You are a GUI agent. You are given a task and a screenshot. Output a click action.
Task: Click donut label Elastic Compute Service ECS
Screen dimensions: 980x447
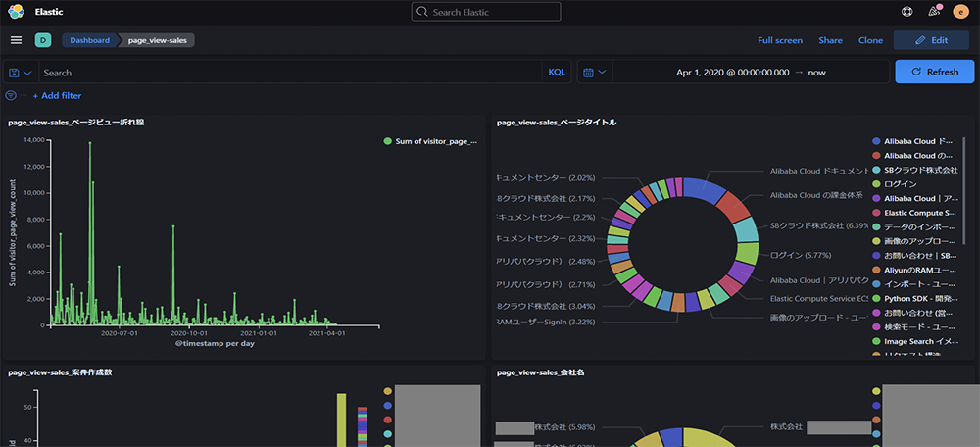[819, 299]
